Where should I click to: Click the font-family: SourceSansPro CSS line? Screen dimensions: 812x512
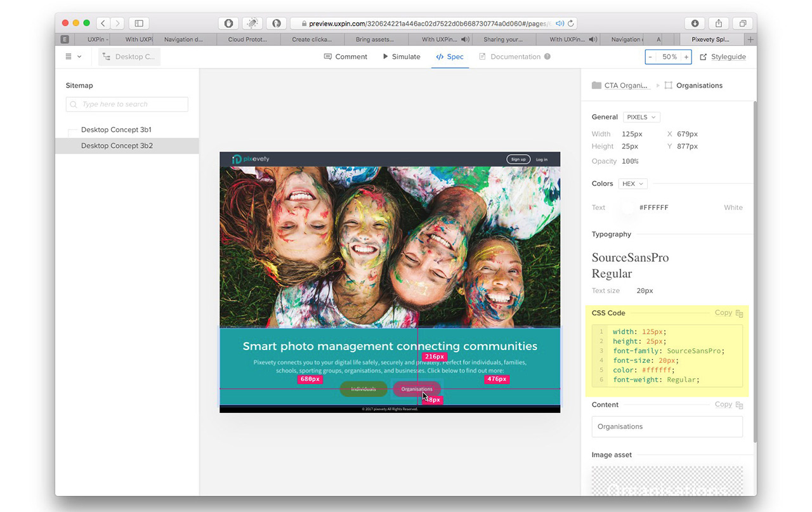(x=668, y=351)
